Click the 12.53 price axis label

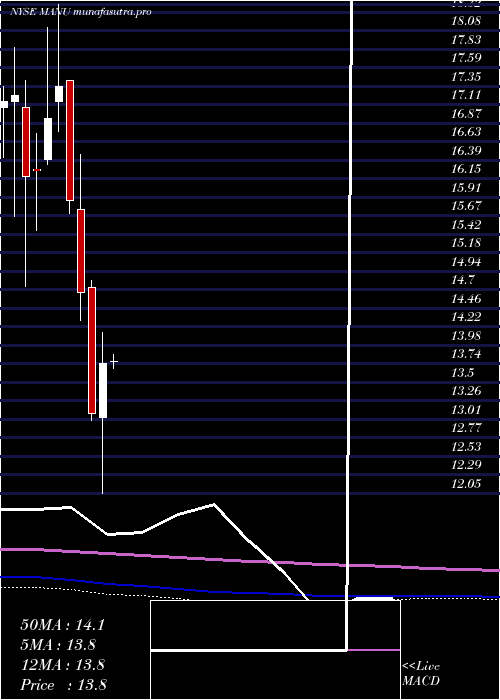point(466,446)
